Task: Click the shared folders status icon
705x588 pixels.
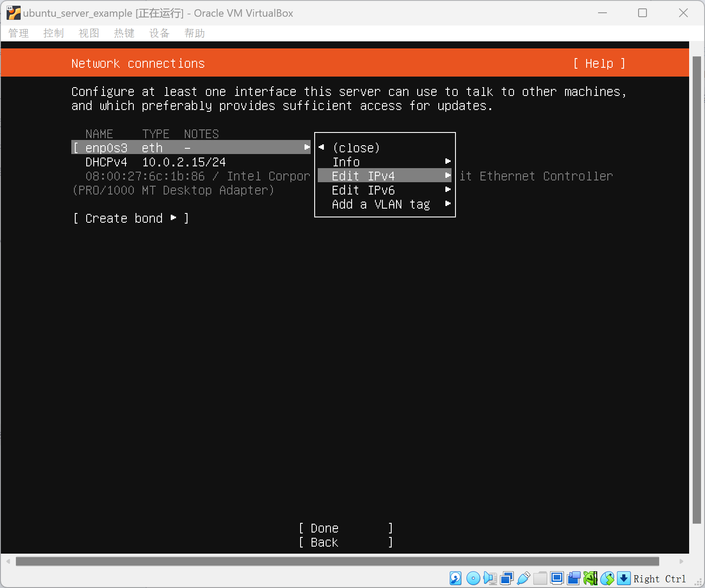Action: pos(540,578)
